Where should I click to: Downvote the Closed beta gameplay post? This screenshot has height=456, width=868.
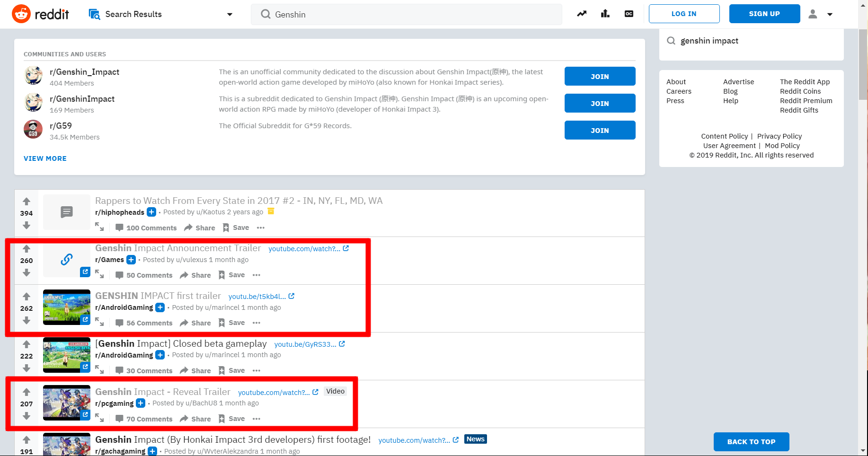[x=27, y=368]
